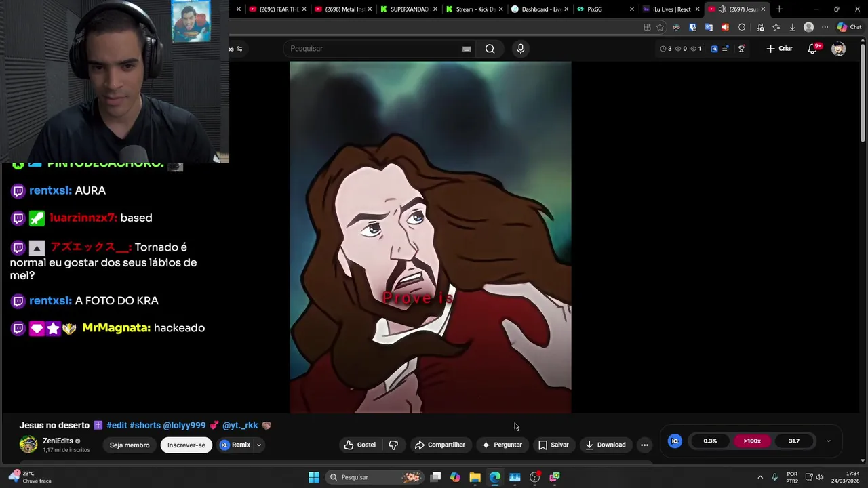The width and height of the screenshot is (868, 488).
Task: Click the 0.3% vidIQ stat value
Action: pyautogui.click(x=710, y=441)
